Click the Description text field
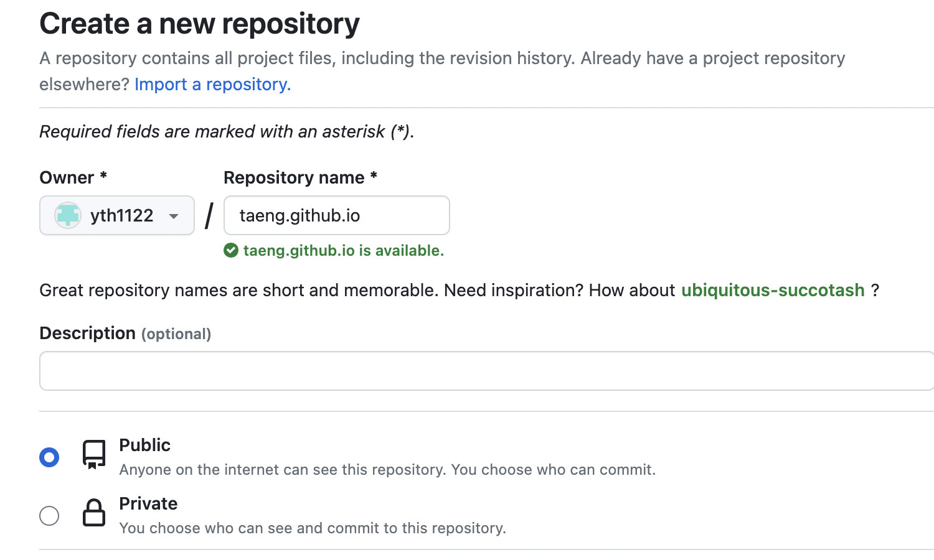The height and width of the screenshot is (560, 934). point(487,371)
